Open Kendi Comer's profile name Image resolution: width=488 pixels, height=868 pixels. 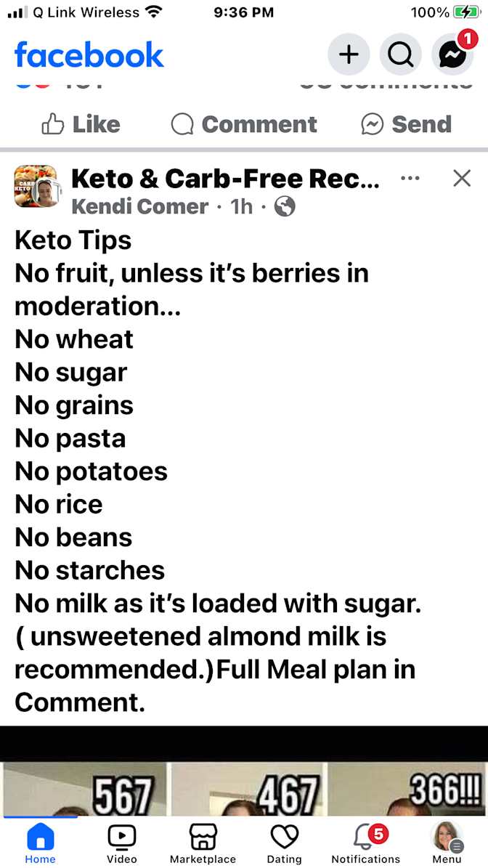[x=140, y=206]
